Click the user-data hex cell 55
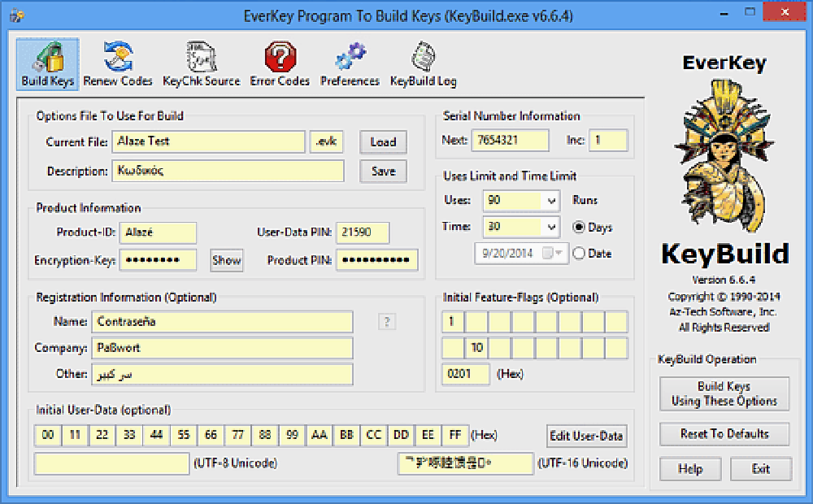The width and height of the screenshot is (813, 504). click(x=184, y=435)
